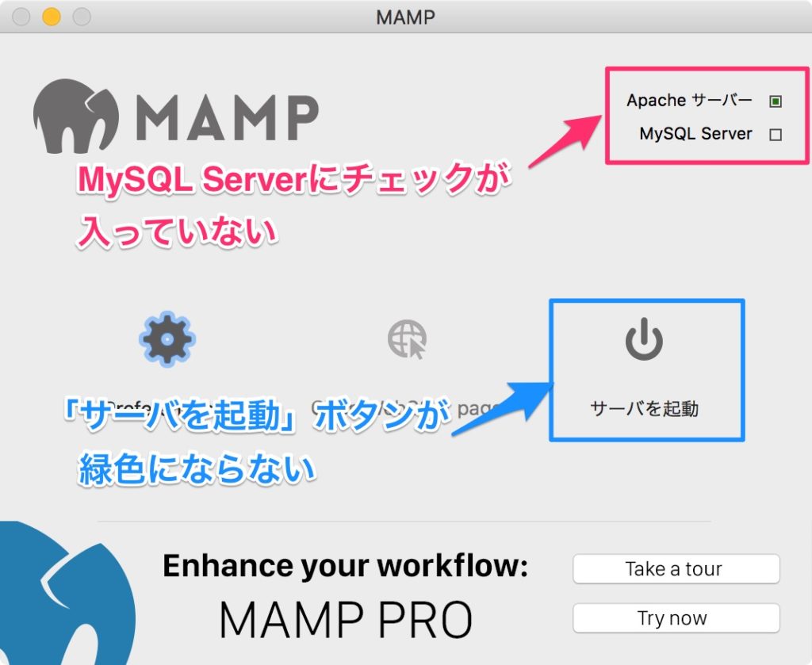
Task: Choose the Try now button
Action: 676,618
